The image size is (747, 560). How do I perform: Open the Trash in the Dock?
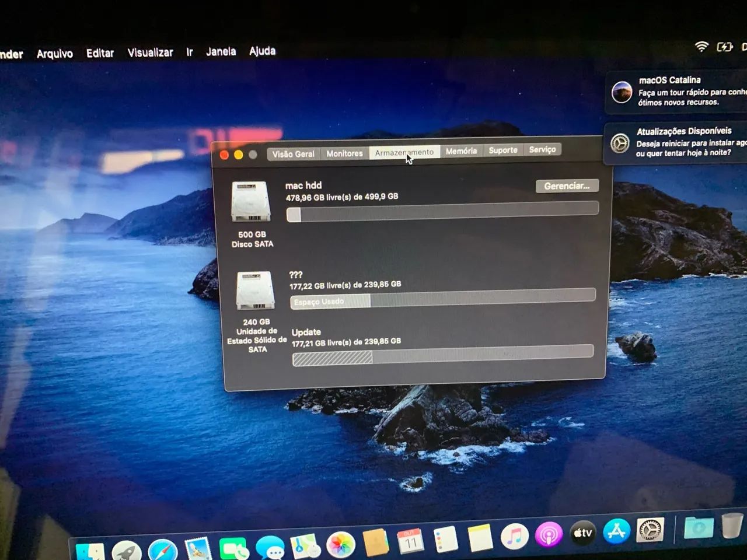pyautogui.click(x=732, y=525)
